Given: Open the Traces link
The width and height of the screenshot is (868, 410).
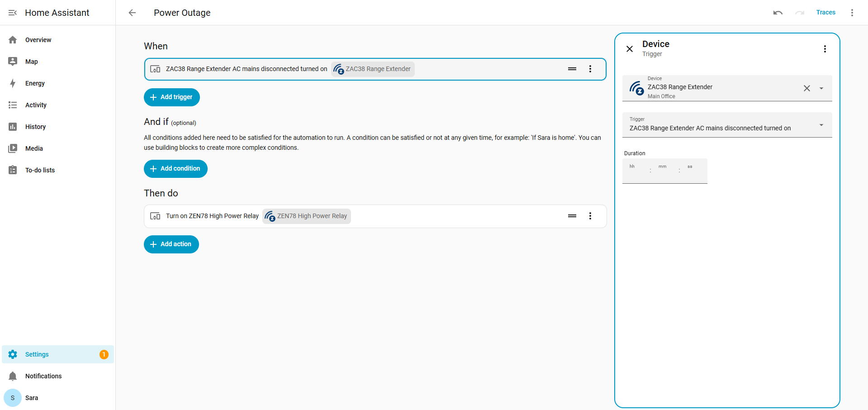Looking at the screenshot, I should [826, 13].
